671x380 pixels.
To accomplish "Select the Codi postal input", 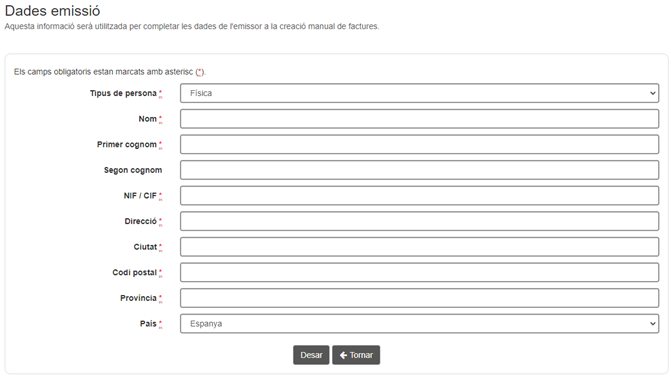I will coord(419,273).
